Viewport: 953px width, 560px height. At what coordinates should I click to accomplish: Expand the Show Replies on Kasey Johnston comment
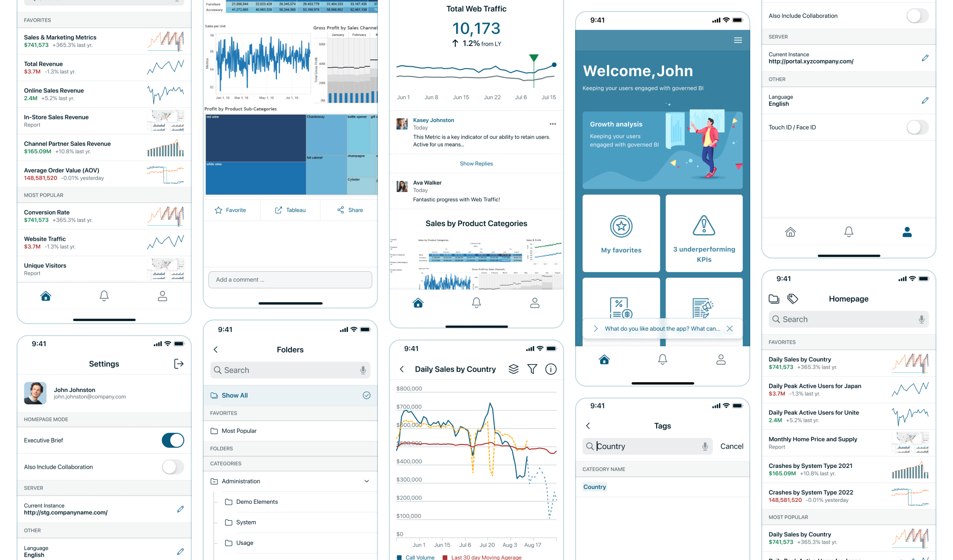pyautogui.click(x=476, y=163)
